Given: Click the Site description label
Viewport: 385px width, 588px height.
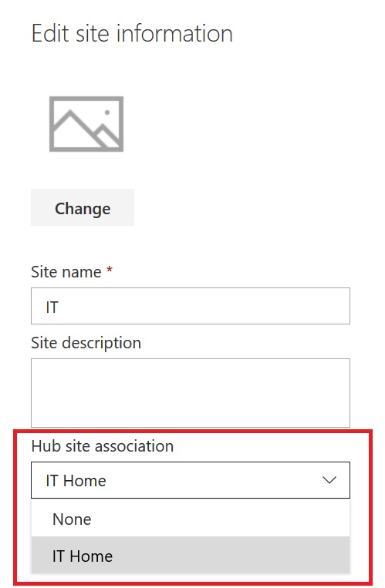Looking at the screenshot, I should pos(86,343).
